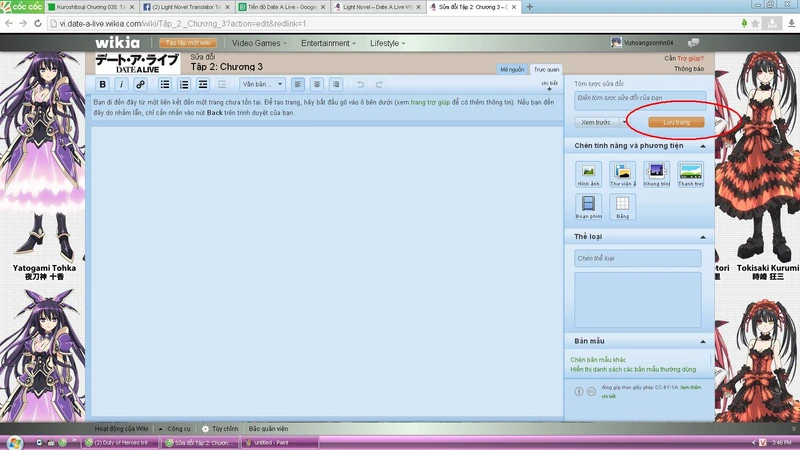The width and height of the screenshot is (800, 450).
Task: Align text to the left
Action: tap(298, 85)
